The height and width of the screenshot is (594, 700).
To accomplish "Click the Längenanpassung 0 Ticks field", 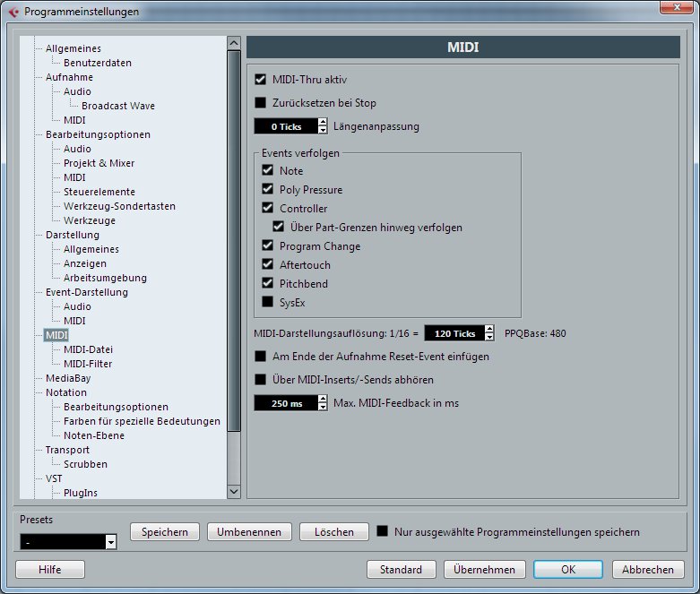I will click(x=286, y=126).
